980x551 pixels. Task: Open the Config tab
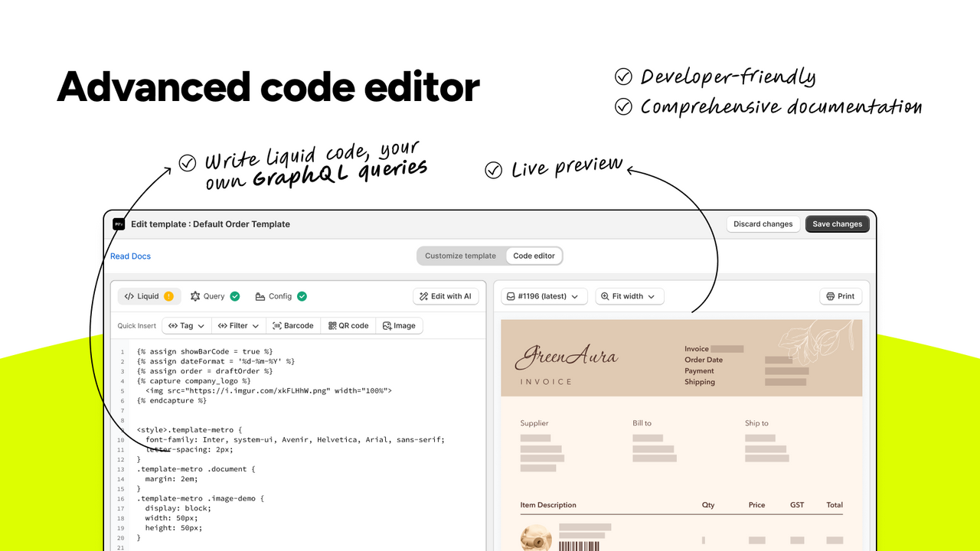280,296
